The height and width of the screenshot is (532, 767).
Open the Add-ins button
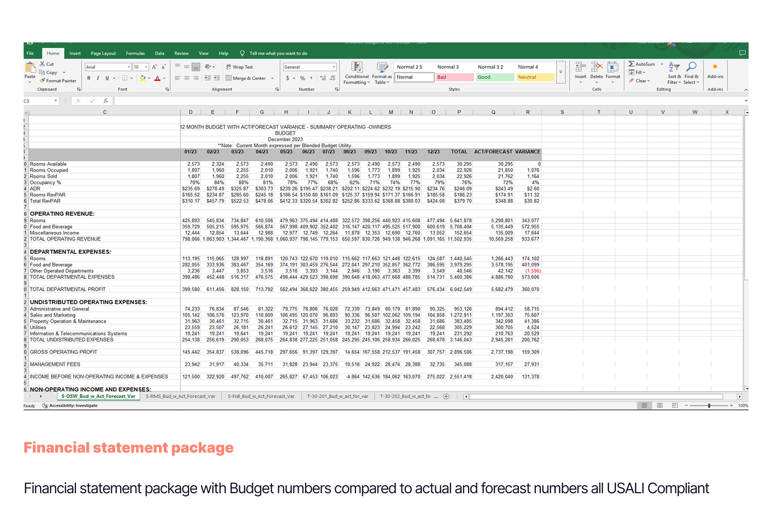pos(715,71)
